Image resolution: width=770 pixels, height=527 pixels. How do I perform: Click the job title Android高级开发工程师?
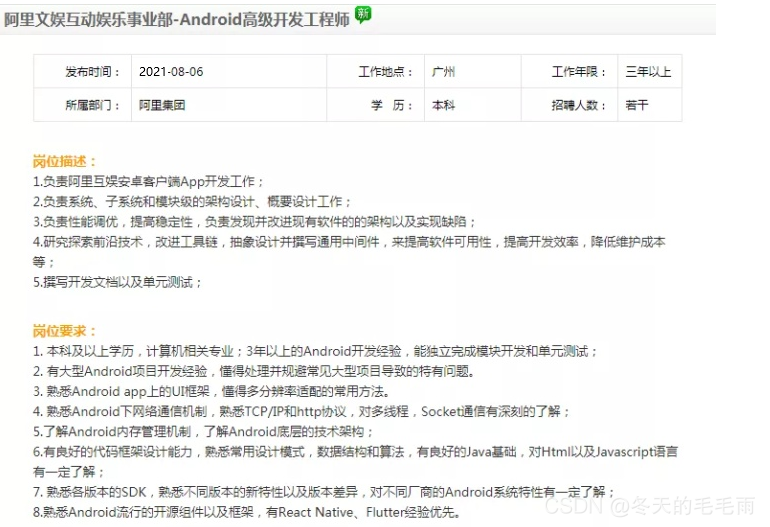point(265,19)
